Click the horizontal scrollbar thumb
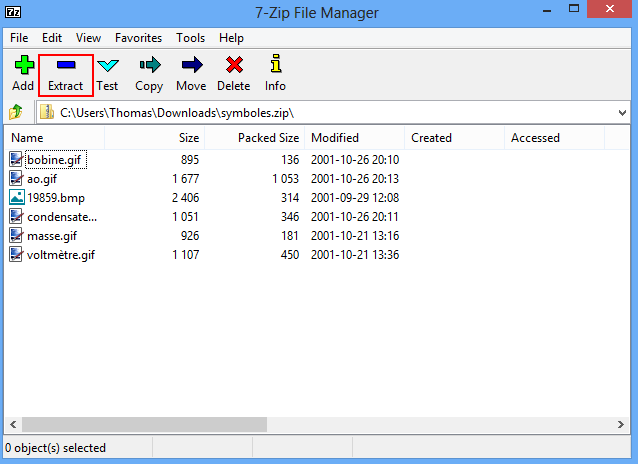638x464 pixels. pyautogui.click(x=144, y=425)
